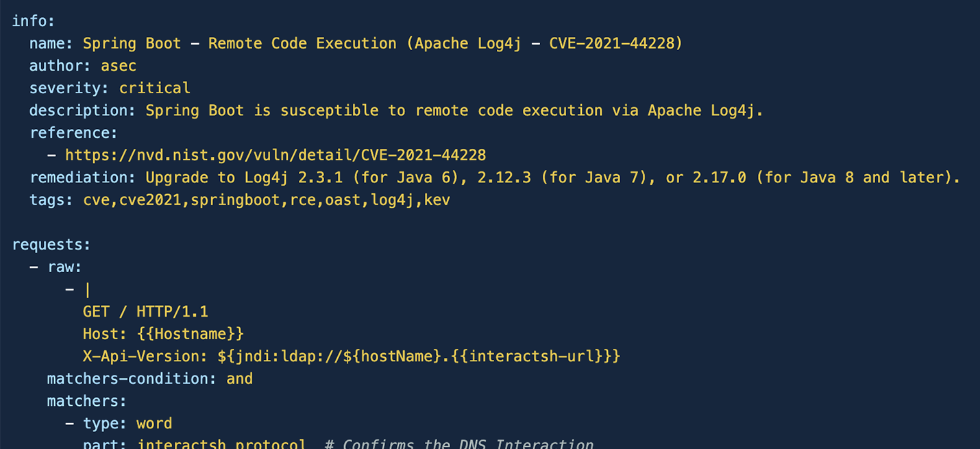The width and height of the screenshot is (980, 449).
Task: Click the '- raw:' line
Action: (56, 267)
